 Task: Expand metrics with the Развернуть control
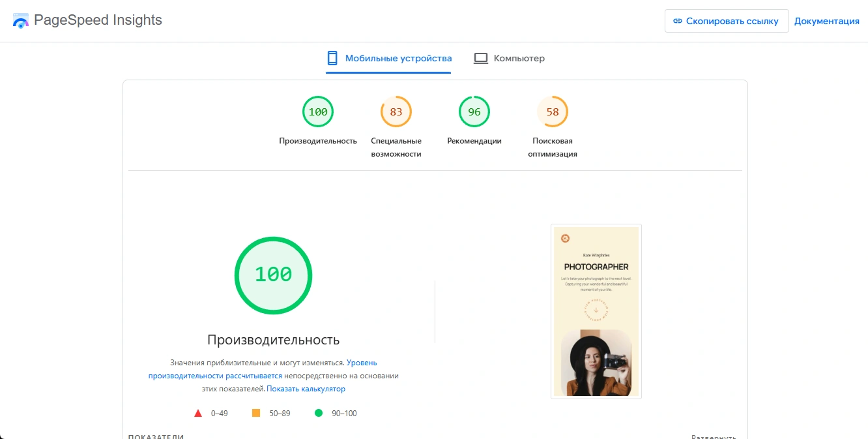pyautogui.click(x=714, y=437)
